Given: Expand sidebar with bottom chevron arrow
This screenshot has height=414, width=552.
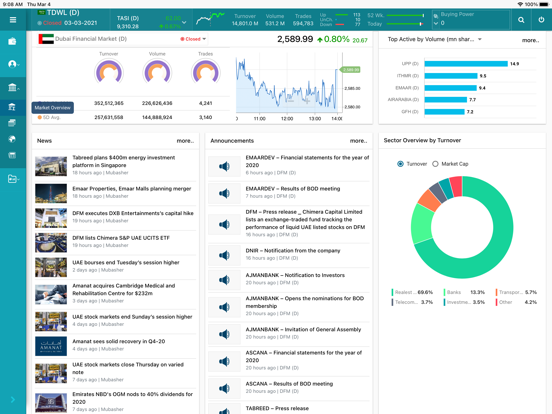Looking at the screenshot, I should coord(13,400).
